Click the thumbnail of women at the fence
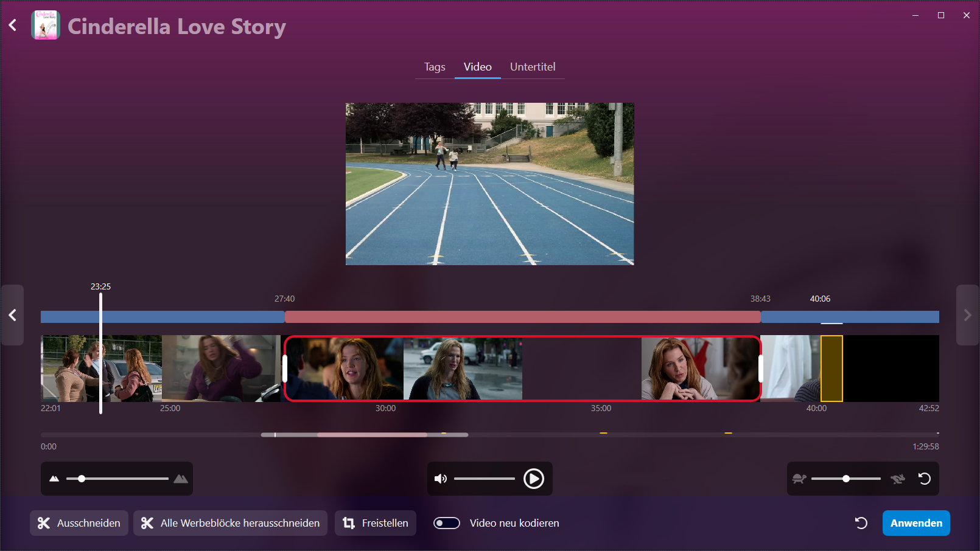This screenshot has width=980, height=551. (x=101, y=369)
